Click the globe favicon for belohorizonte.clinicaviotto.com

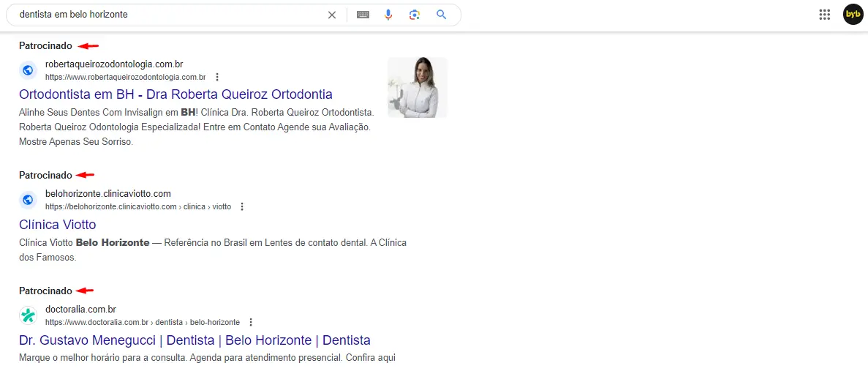tap(29, 200)
